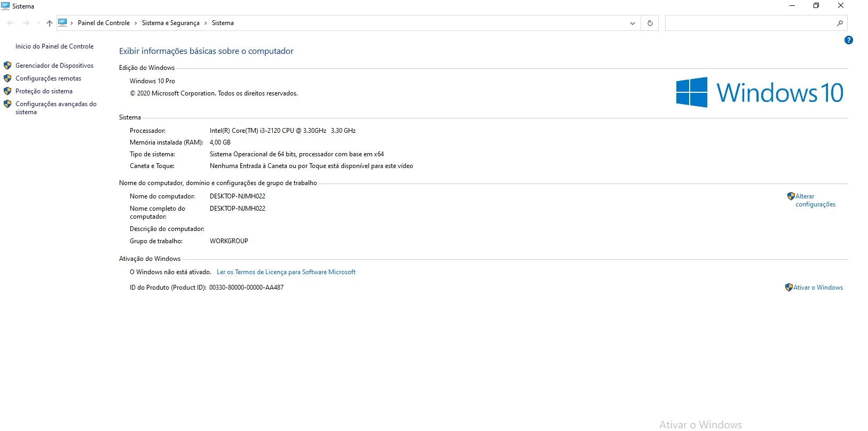Viewport: 868px width, 431px height.
Task: Select the 64-bit system type text
Action: [x=297, y=154]
